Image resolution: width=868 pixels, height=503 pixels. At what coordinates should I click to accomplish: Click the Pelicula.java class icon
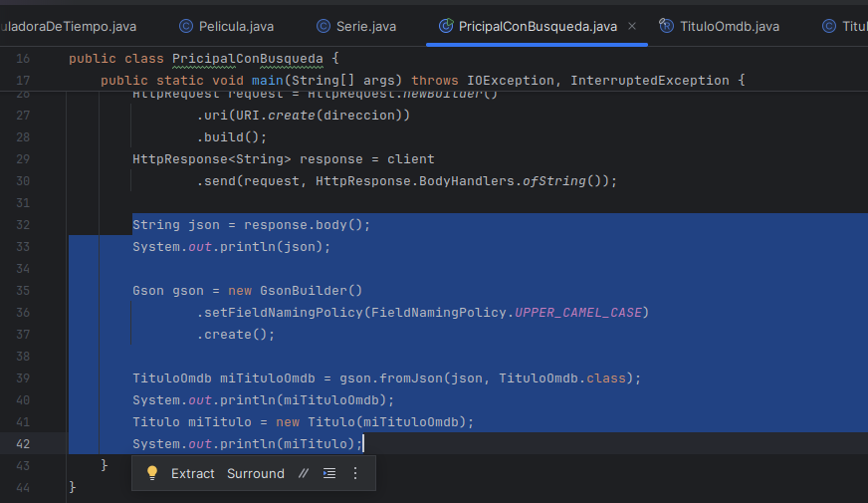point(186,26)
